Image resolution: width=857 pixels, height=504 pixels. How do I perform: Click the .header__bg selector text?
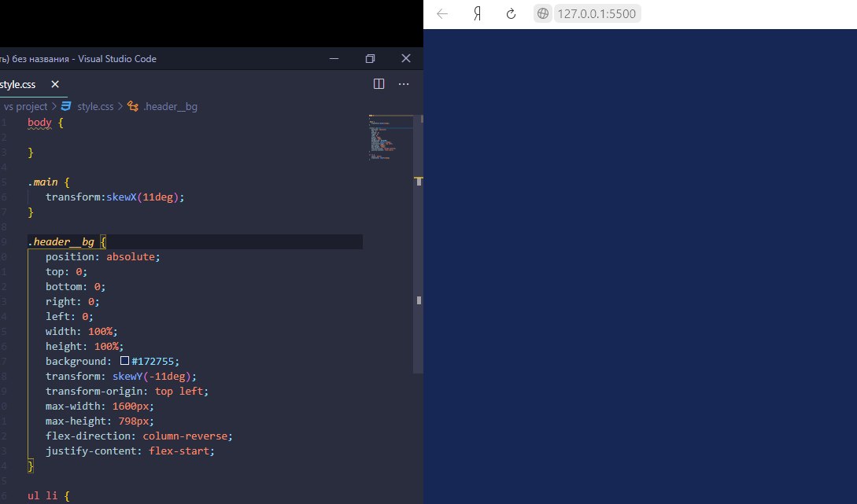click(61, 241)
